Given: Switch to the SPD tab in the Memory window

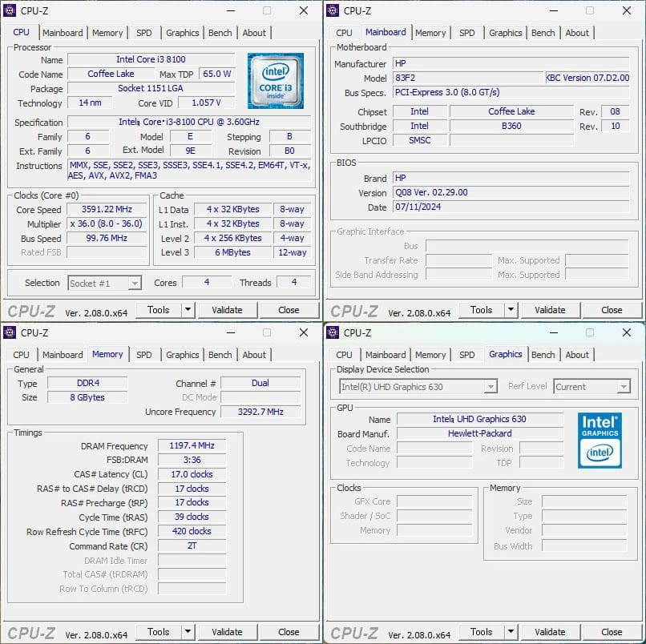Looking at the screenshot, I should click(x=144, y=355).
